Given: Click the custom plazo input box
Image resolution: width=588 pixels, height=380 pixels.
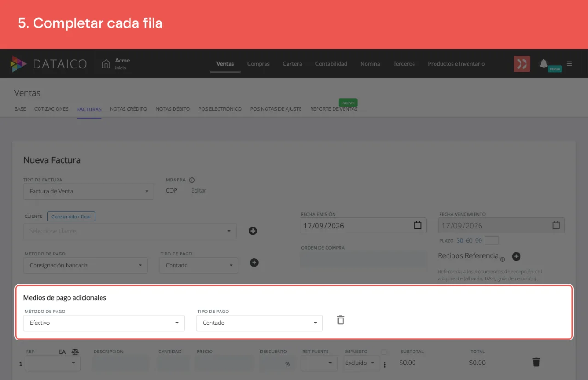Looking at the screenshot, I should tap(492, 241).
